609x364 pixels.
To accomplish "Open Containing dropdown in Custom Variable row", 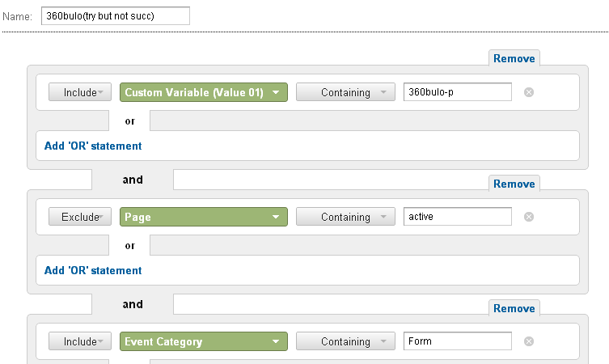I will (x=345, y=92).
